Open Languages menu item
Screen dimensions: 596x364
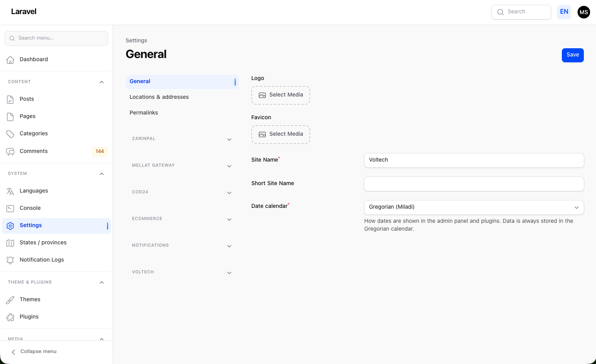coord(56,191)
